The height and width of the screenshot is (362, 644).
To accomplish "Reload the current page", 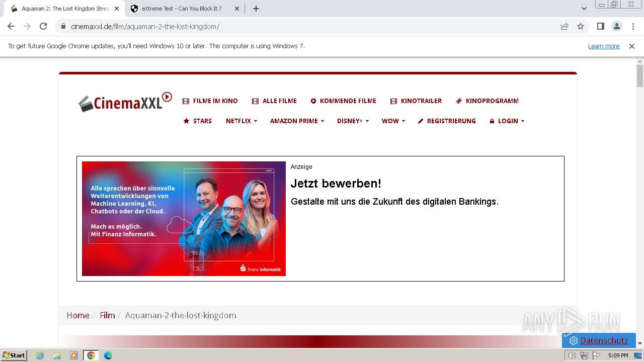I will (x=43, y=26).
